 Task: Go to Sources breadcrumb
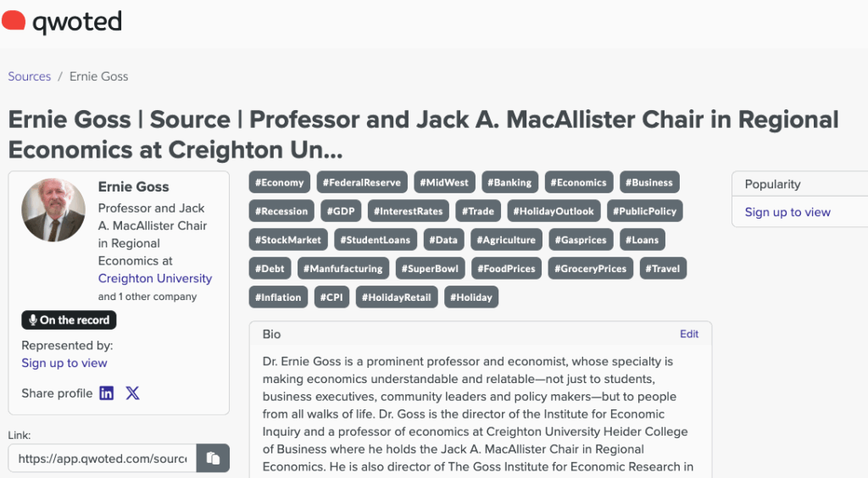click(x=30, y=76)
